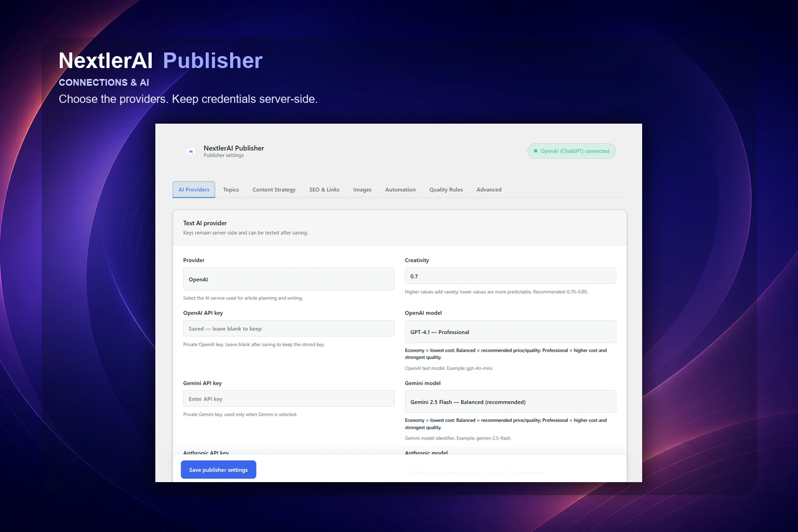Click the 'Creativity' field label
This screenshot has width=798, height=532.
point(417,260)
